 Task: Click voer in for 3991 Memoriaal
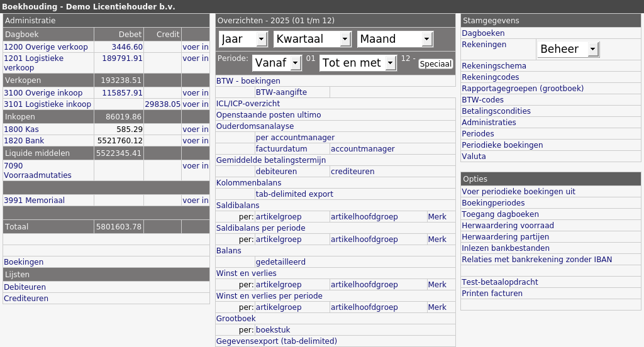tap(196, 201)
